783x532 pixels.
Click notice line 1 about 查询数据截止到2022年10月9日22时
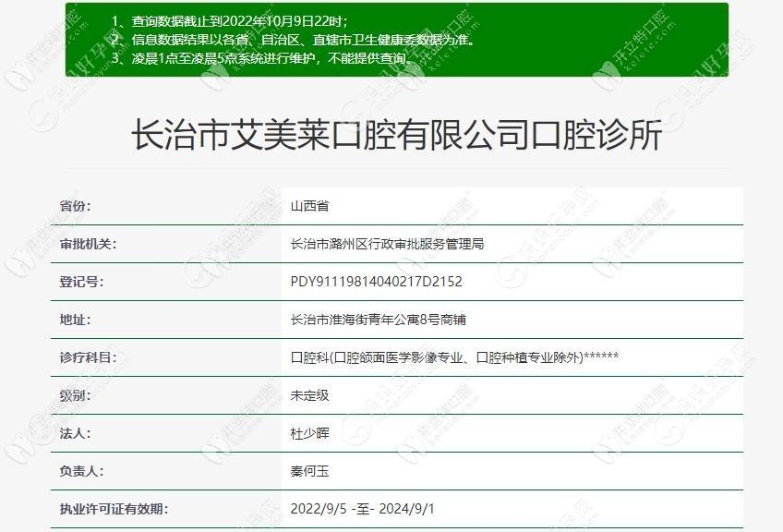[229, 21]
